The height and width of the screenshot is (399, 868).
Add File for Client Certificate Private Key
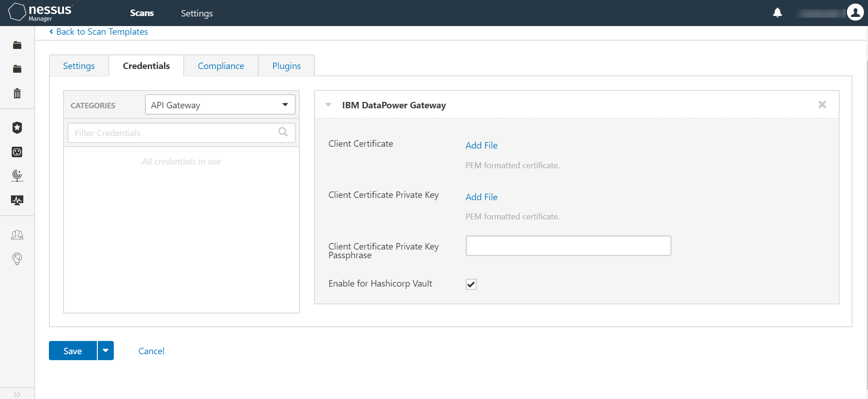[481, 197]
